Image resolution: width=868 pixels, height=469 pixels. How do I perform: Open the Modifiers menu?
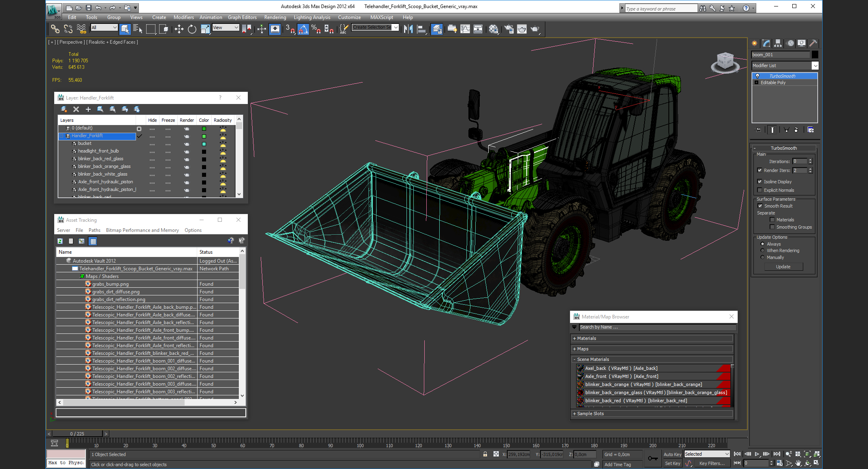(183, 17)
